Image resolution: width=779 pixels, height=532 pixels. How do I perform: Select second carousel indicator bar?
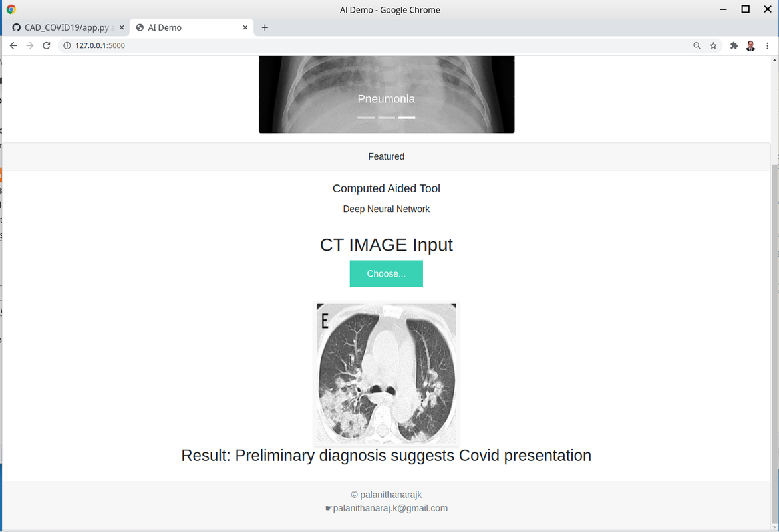point(386,118)
